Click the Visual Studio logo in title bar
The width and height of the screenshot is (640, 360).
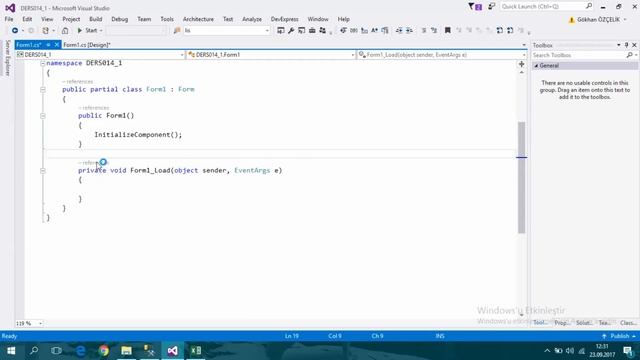coord(10,8)
